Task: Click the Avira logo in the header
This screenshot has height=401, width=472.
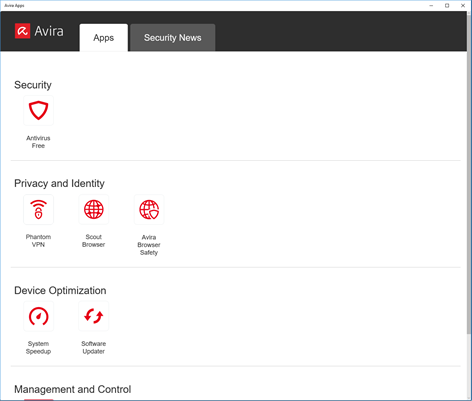Action: 39,31
